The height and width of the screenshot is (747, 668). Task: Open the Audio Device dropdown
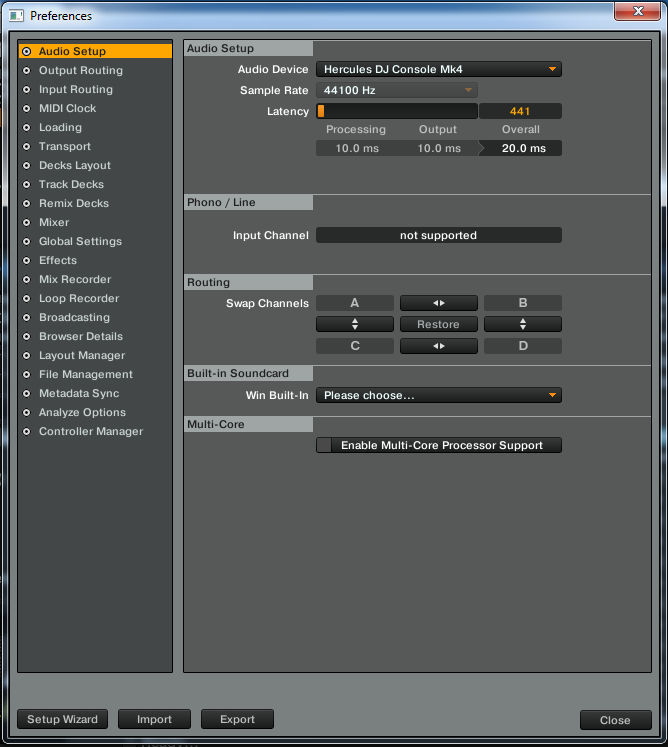click(x=438, y=70)
